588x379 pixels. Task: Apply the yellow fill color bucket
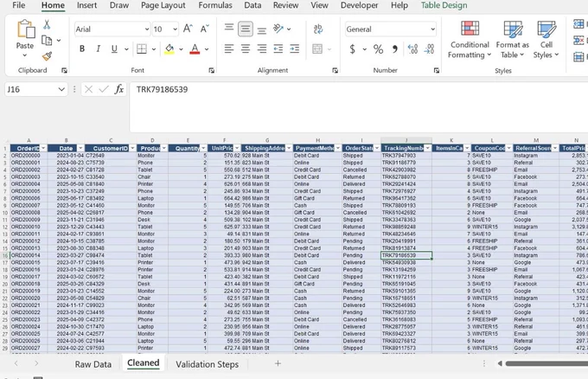coord(169,48)
